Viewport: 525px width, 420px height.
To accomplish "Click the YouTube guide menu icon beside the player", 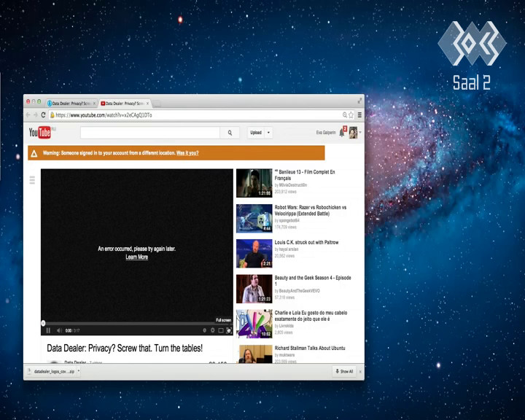I will pyautogui.click(x=32, y=180).
